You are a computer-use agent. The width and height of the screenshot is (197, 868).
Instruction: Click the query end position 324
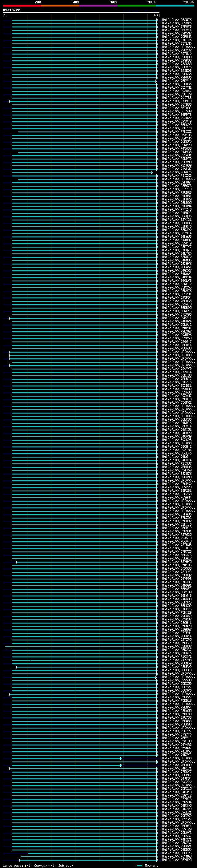155,15
